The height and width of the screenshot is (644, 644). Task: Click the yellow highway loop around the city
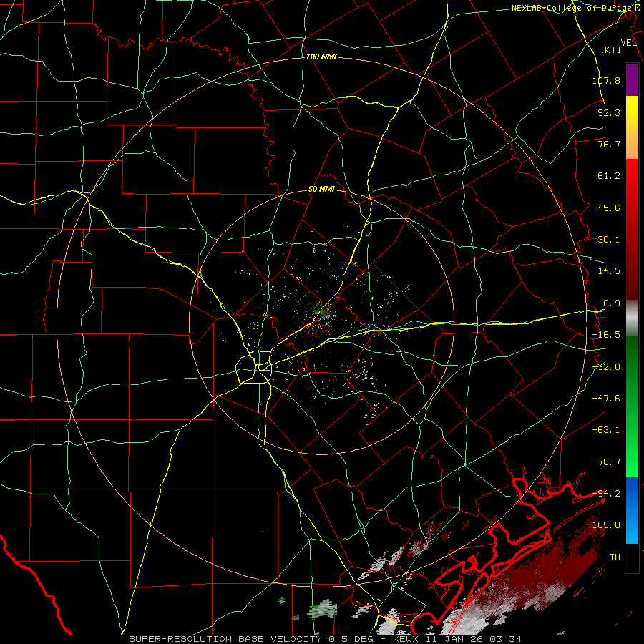coord(254,368)
